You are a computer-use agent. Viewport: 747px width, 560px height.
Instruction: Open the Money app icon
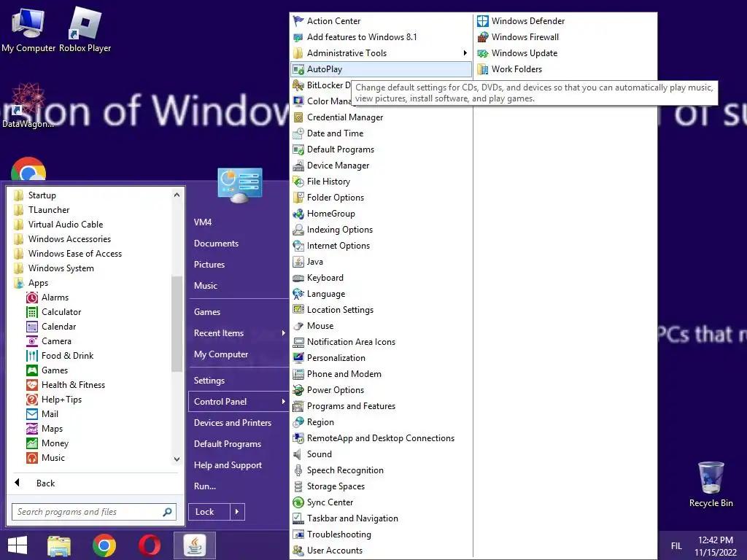pos(32,443)
